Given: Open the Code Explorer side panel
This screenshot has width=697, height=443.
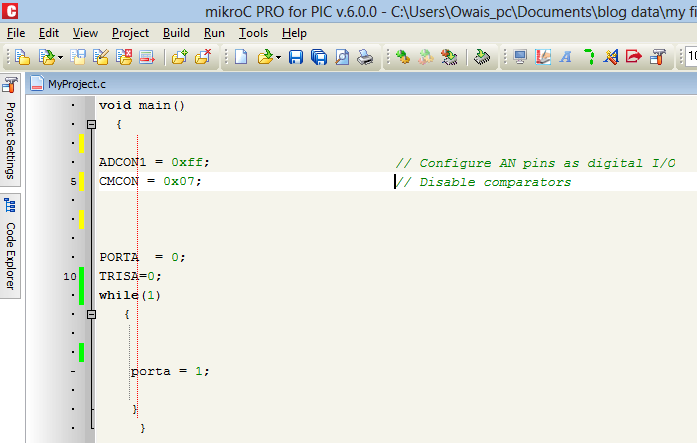Looking at the screenshot, I should click(10, 246).
